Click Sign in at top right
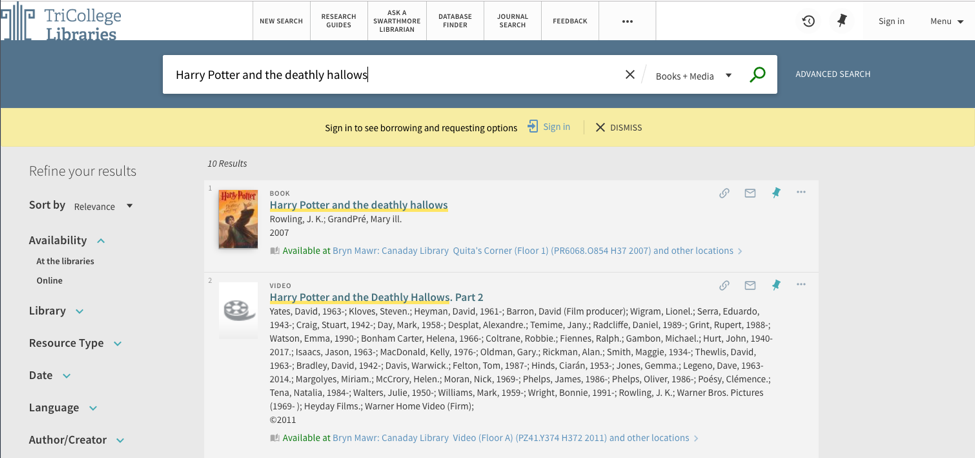 [891, 21]
